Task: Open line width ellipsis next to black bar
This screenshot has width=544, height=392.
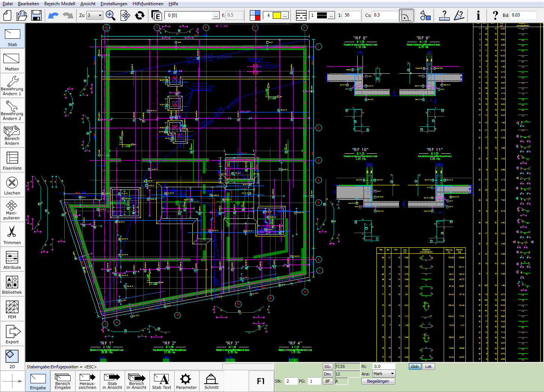Action: coord(331,15)
